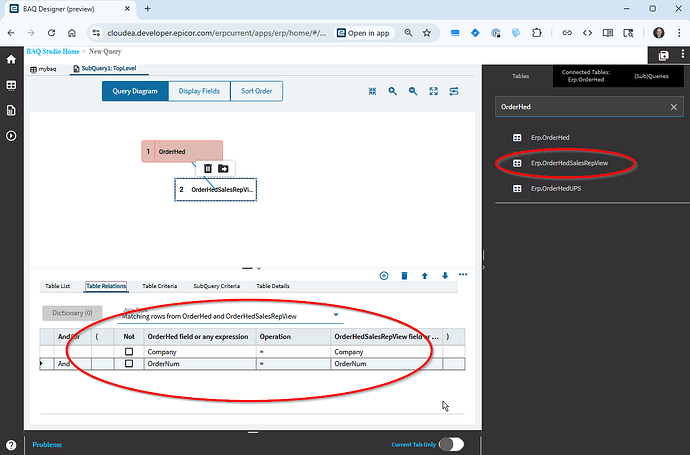This screenshot has width=690, height=455.
Task: Move relation row up with arrow
Action: (x=425, y=275)
